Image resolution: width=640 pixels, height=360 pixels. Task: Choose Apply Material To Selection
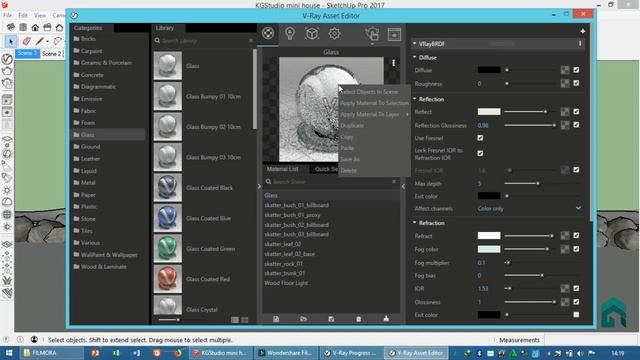pos(374,103)
